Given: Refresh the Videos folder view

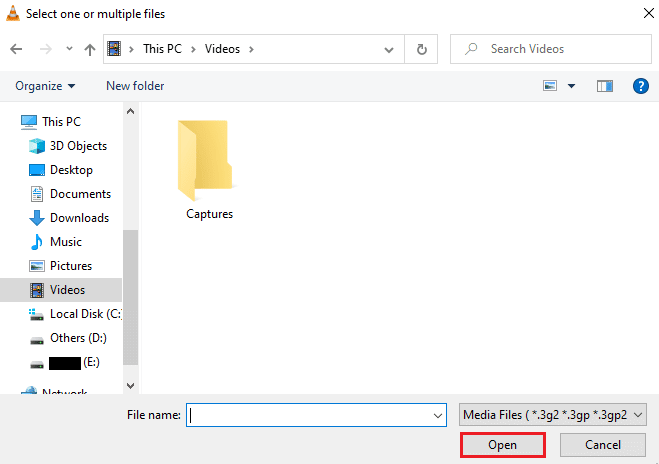Looking at the screenshot, I should click(x=422, y=49).
